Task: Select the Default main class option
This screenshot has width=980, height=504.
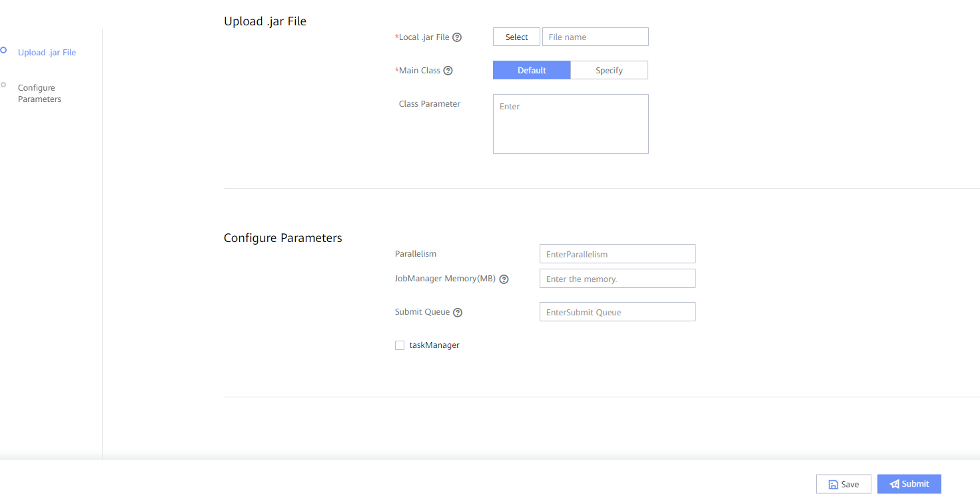Action: pos(532,70)
